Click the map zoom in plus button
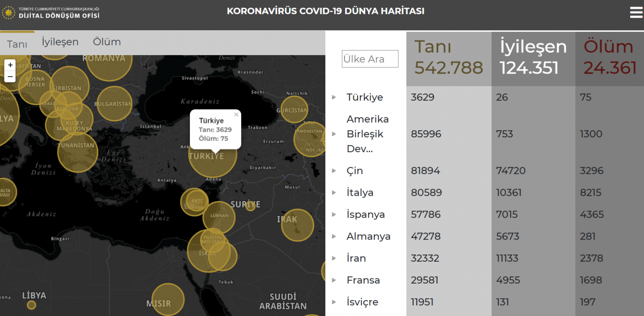Screen dimensions: 644x316 coord(10,65)
